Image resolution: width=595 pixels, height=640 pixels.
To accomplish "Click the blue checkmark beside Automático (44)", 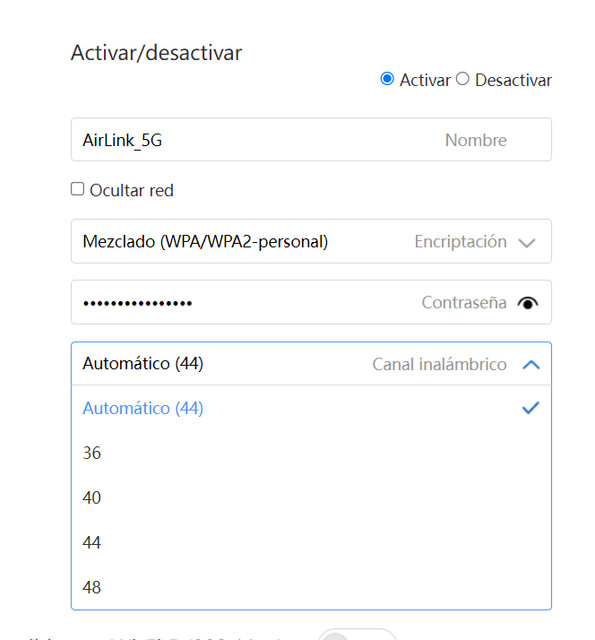I will click(531, 408).
